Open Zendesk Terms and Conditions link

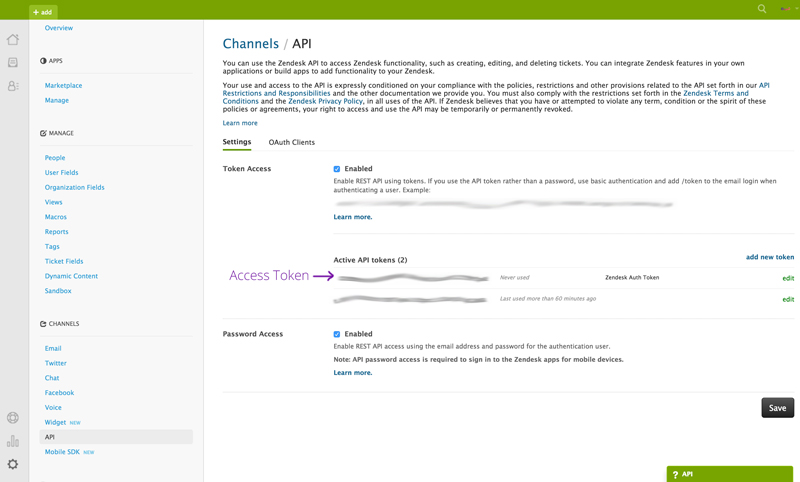pos(716,93)
